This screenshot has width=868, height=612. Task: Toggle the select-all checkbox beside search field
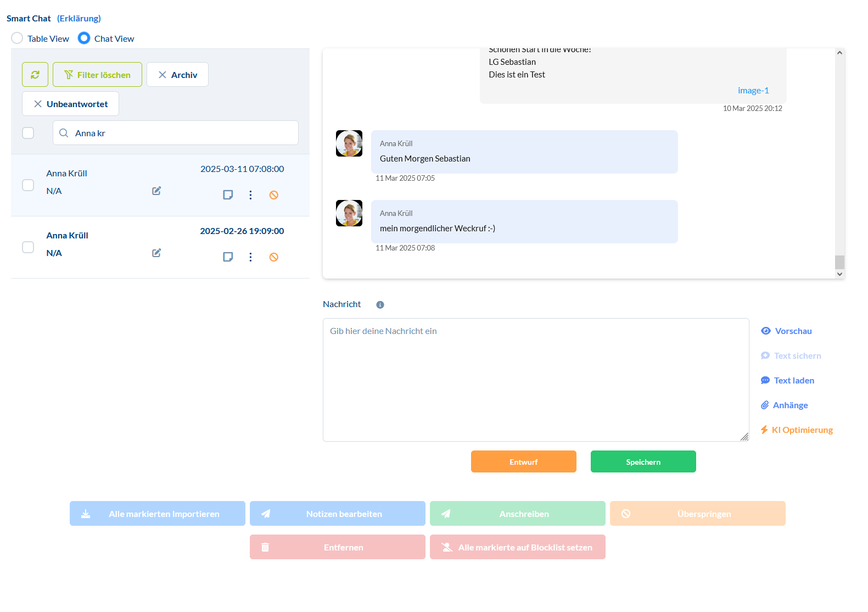[x=28, y=133]
